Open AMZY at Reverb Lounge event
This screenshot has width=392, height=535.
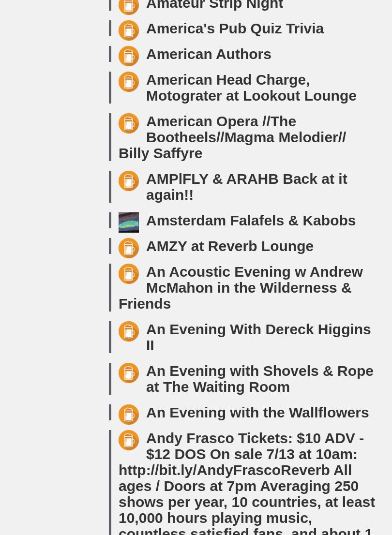coord(229,246)
